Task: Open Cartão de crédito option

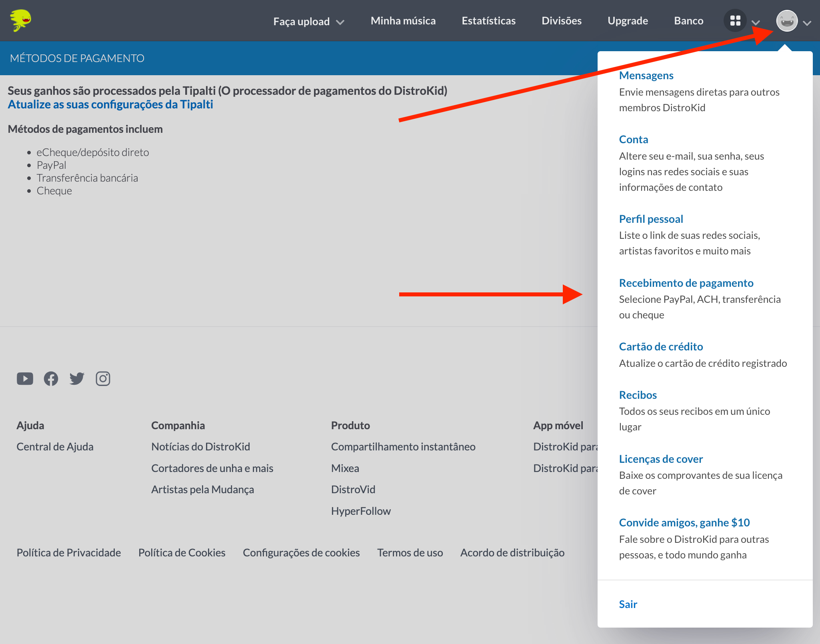Action: coord(661,346)
